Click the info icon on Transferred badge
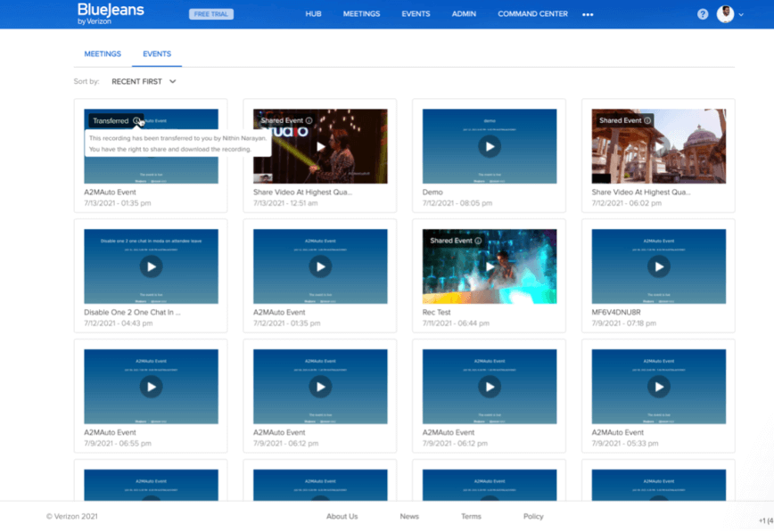This screenshot has width=774, height=532. click(x=136, y=120)
